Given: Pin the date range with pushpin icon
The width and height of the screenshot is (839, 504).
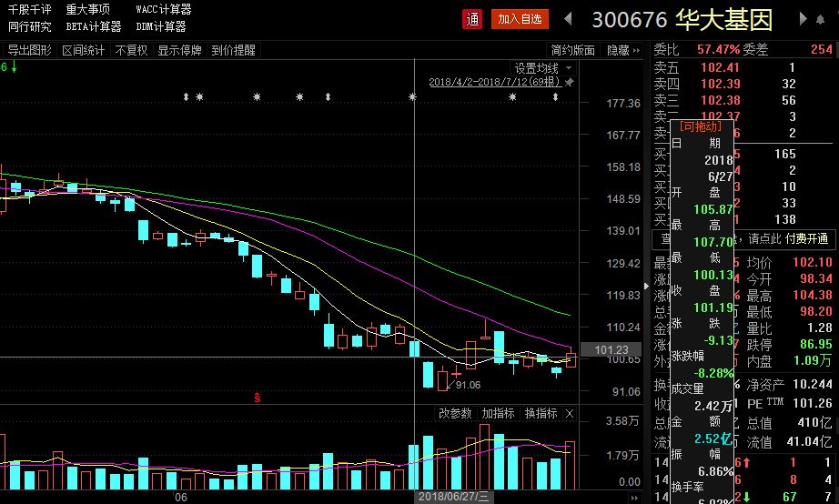Looking at the screenshot, I should (570, 82).
